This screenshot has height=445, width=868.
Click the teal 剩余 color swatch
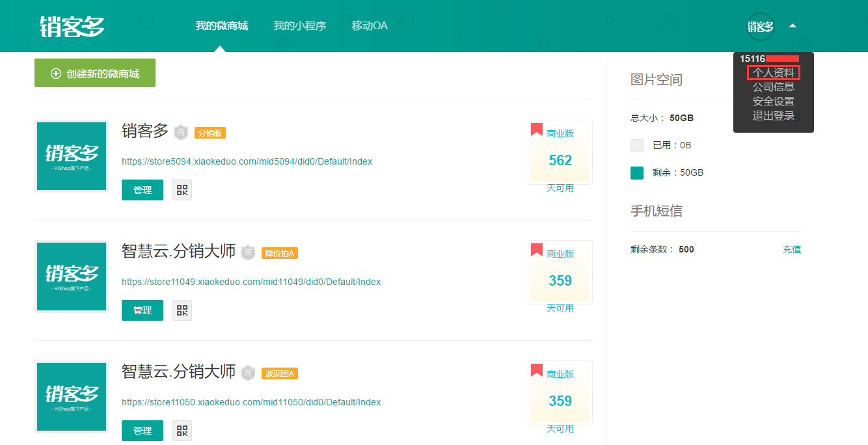coord(637,172)
